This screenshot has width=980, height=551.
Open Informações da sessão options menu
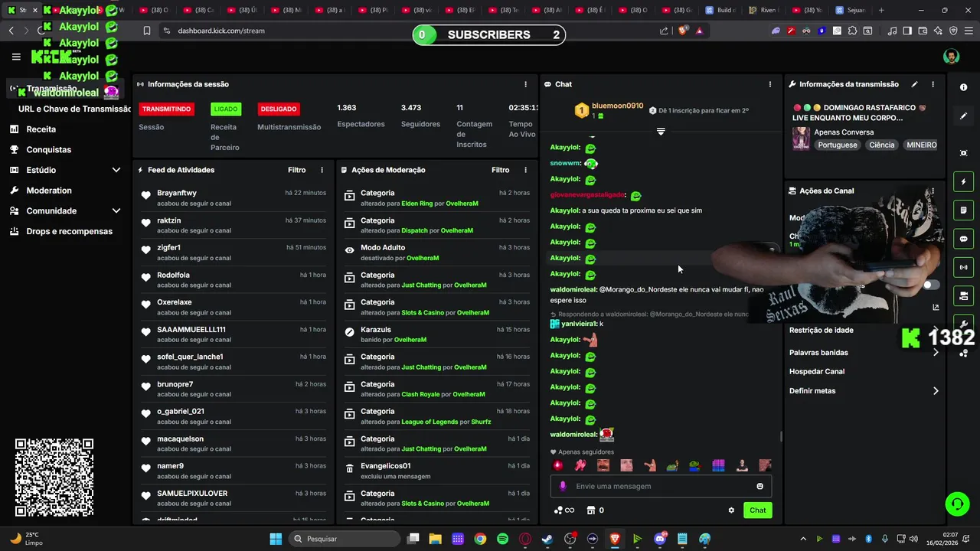(x=525, y=84)
